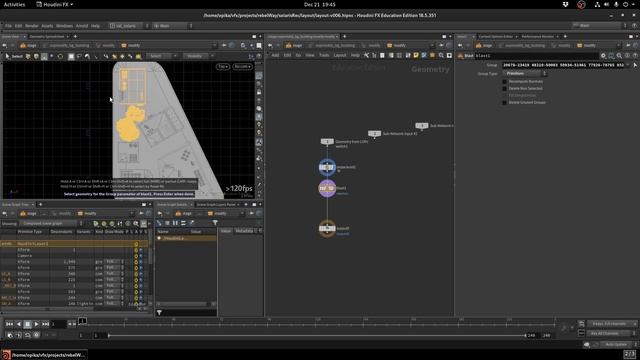
Task: Click the network editor search icon
Action: [441, 55]
